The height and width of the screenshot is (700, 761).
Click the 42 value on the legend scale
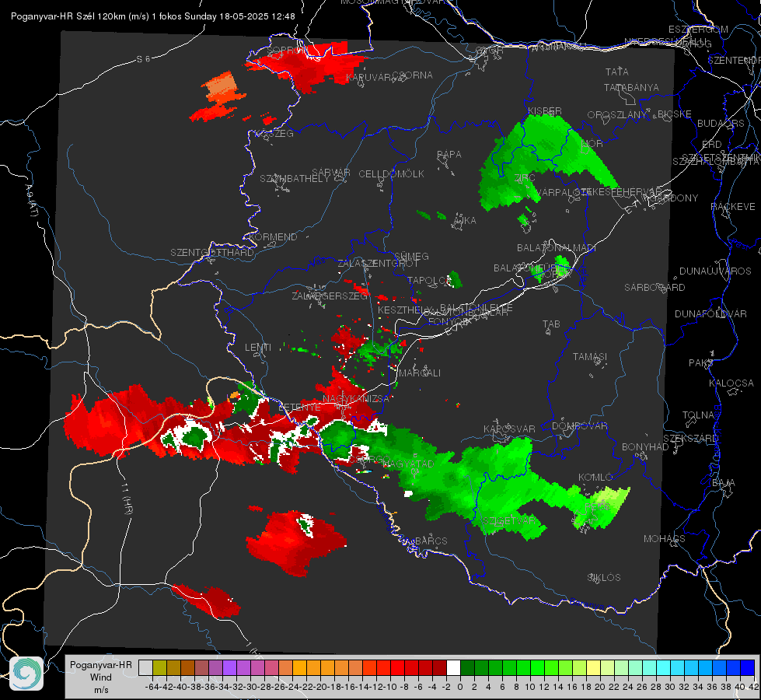point(753,687)
